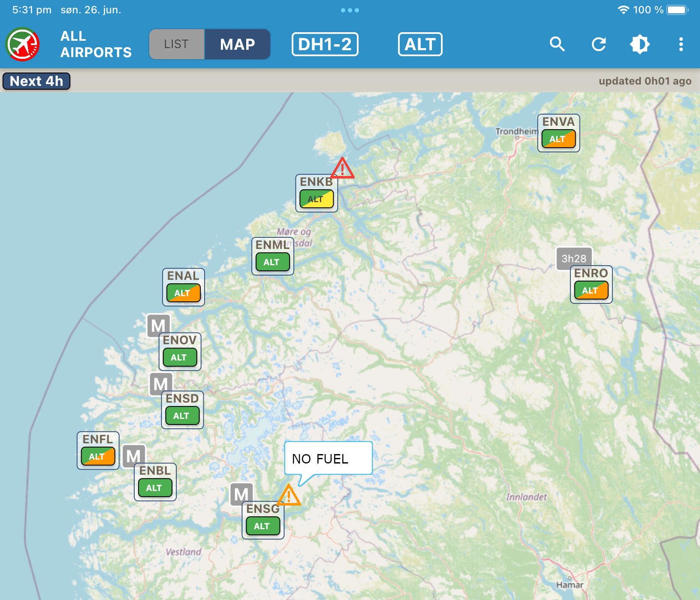Click the M badge above ENSD
The width and height of the screenshot is (700, 600).
tap(160, 383)
